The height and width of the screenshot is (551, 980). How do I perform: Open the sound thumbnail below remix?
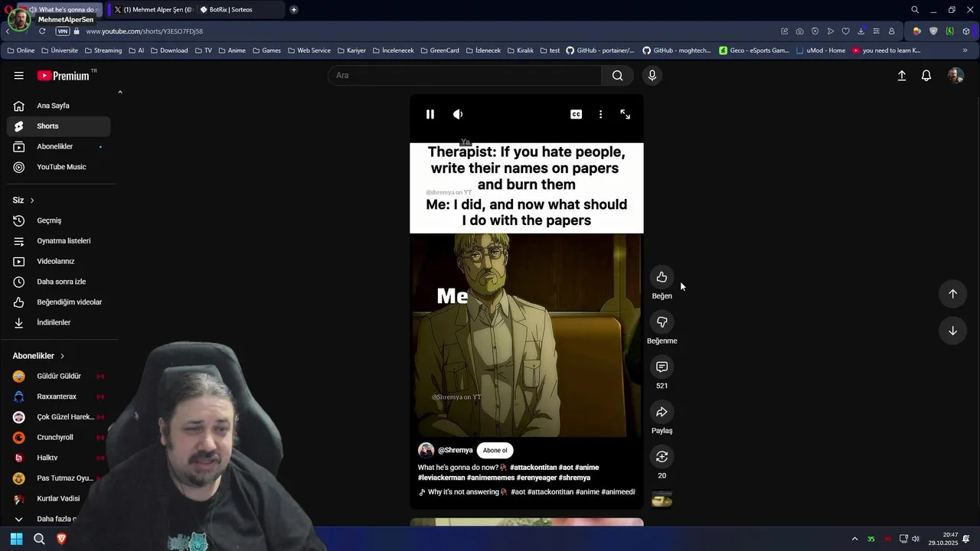click(x=661, y=500)
